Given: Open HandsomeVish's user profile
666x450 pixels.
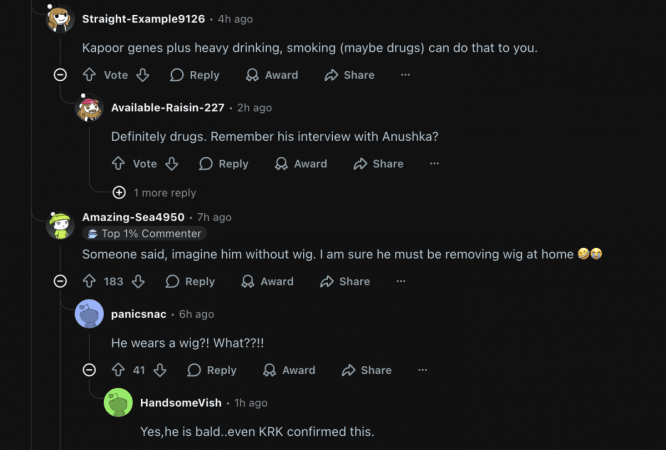Looking at the screenshot, I should pos(183,403).
